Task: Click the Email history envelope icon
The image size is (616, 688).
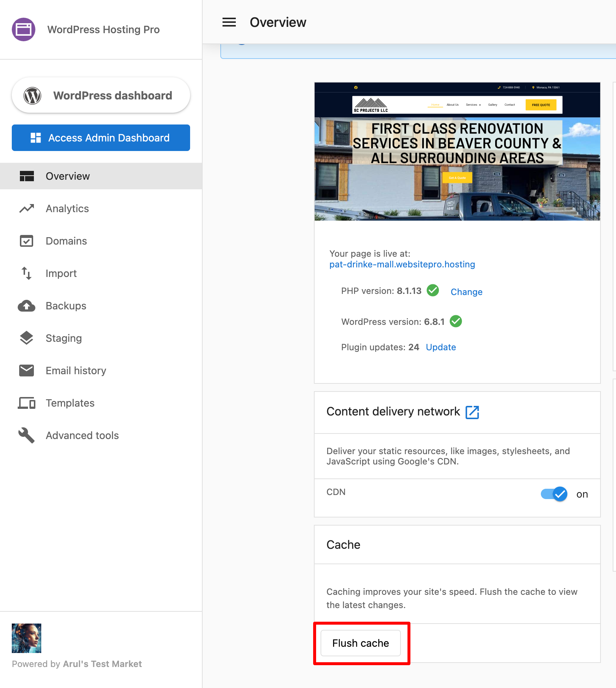Action: (27, 371)
